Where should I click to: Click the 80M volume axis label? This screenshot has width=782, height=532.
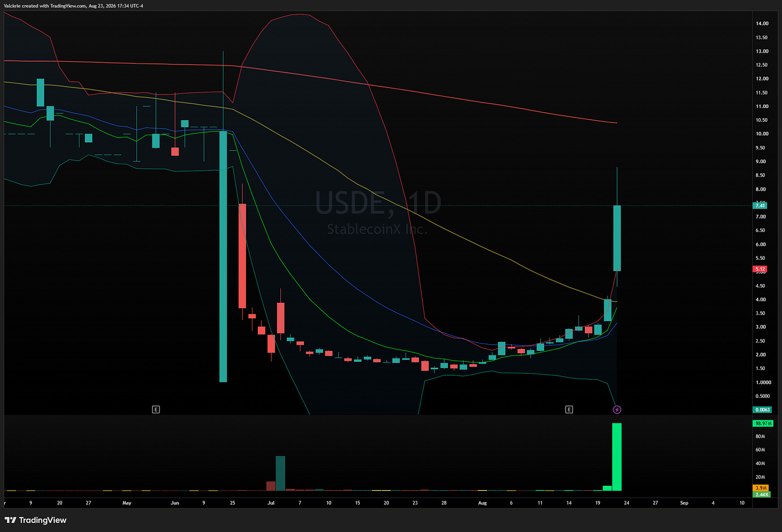point(760,436)
